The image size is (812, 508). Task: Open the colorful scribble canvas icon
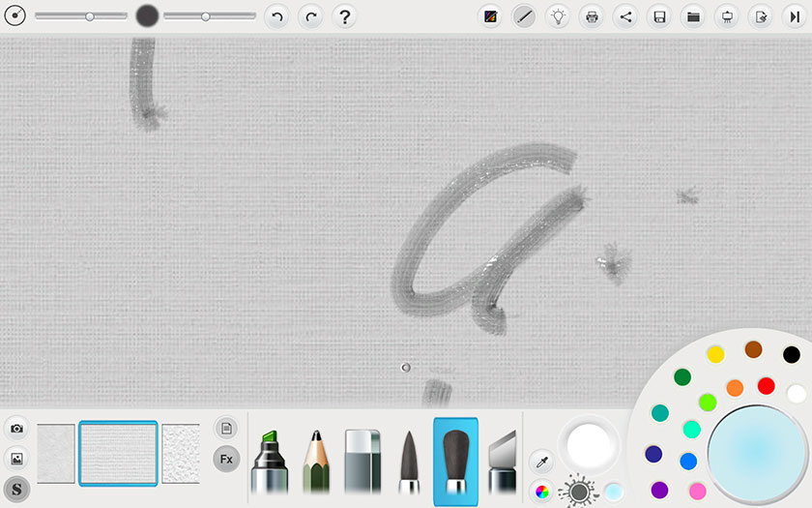click(490, 16)
